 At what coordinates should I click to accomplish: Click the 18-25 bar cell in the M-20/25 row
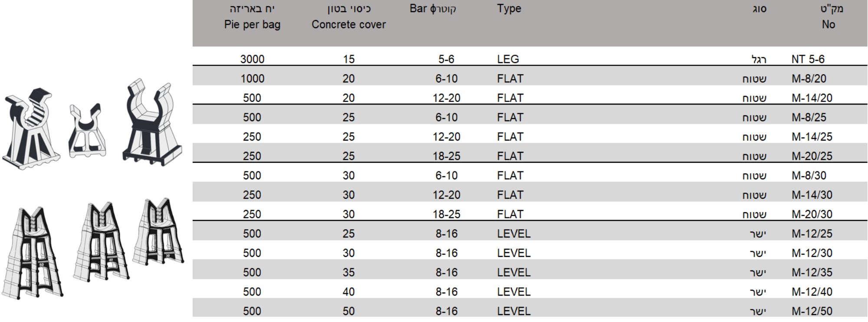click(446, 156)
